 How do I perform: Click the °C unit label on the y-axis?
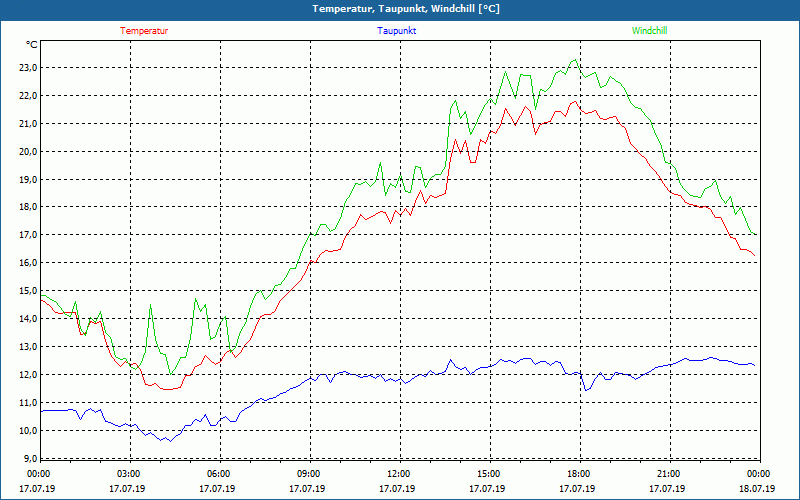(31, 45)
